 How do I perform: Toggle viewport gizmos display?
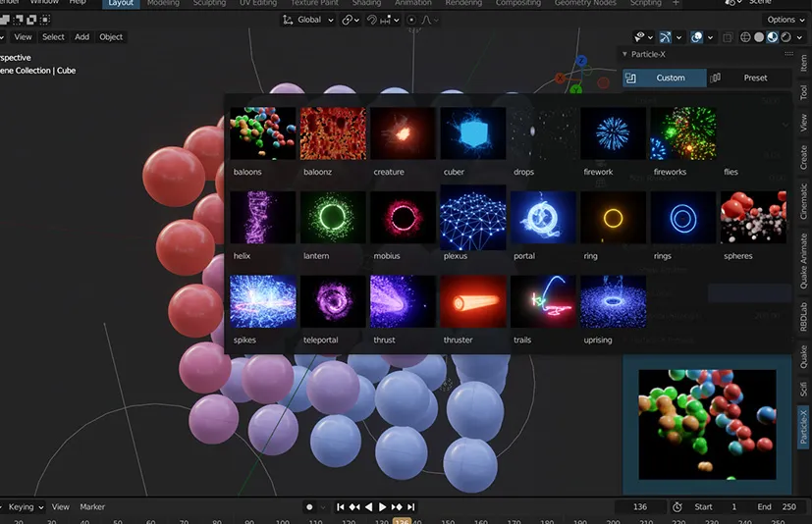click(666, 36)
